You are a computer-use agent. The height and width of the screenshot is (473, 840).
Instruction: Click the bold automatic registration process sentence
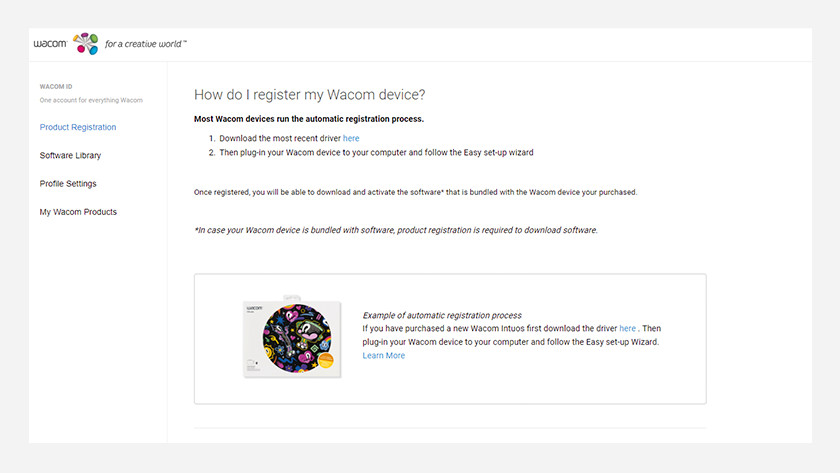pos(308,119)
